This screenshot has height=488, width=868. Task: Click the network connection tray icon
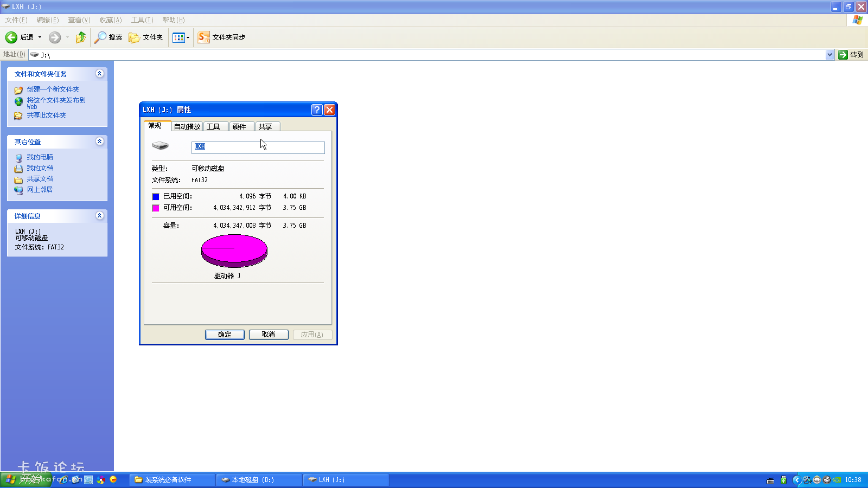click(807, 480)
